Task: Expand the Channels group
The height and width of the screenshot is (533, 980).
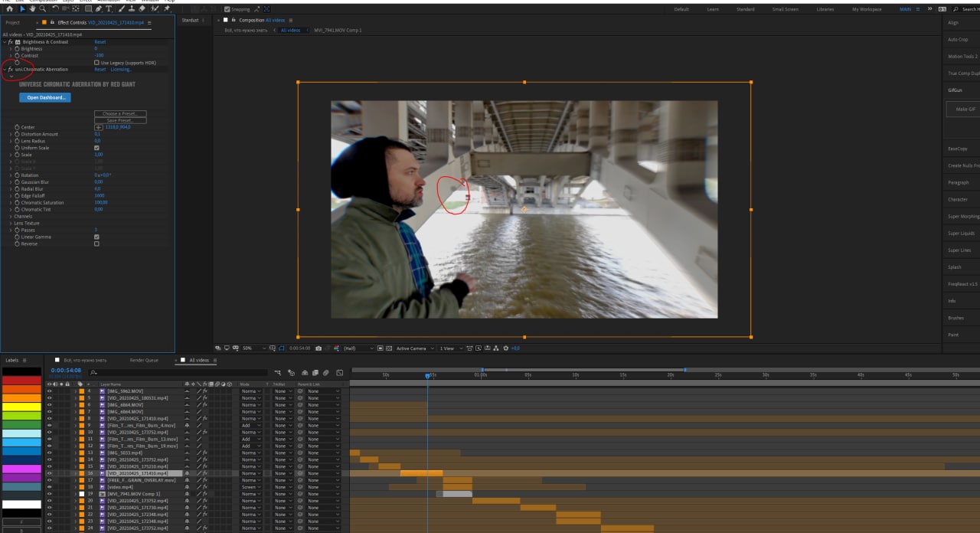Action: (x=11, y=216)
